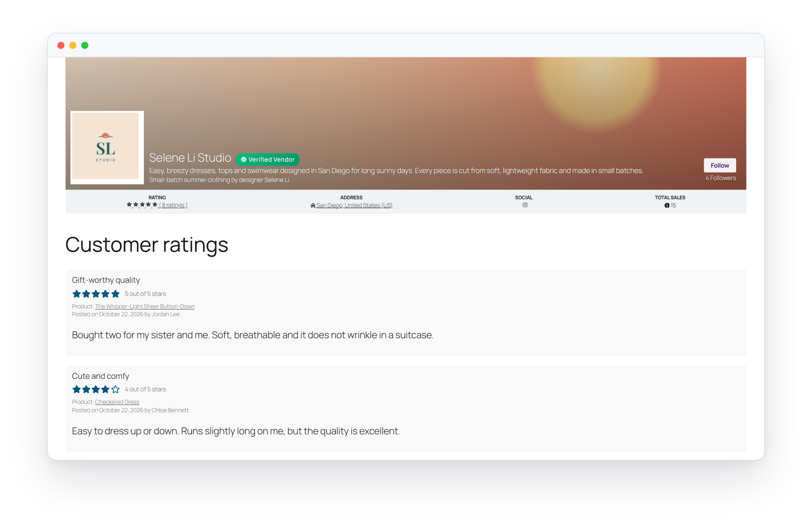Click the 4-star rating on Cute and comfy review
The image size is (812, 522).
pos(96,389)
